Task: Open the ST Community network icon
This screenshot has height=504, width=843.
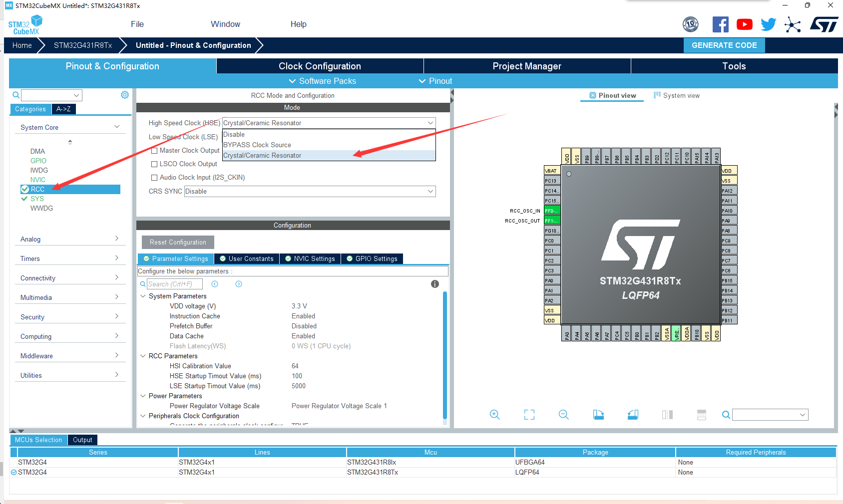Action: [x=793, y=24]
